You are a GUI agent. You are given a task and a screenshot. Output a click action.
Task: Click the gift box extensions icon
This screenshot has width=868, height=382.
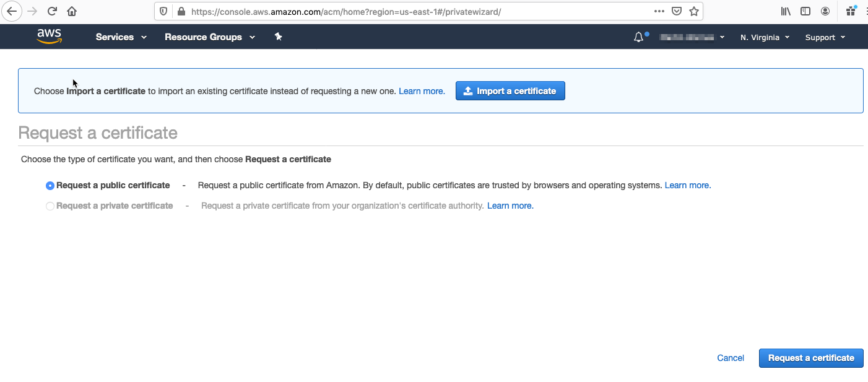[851, 11]
